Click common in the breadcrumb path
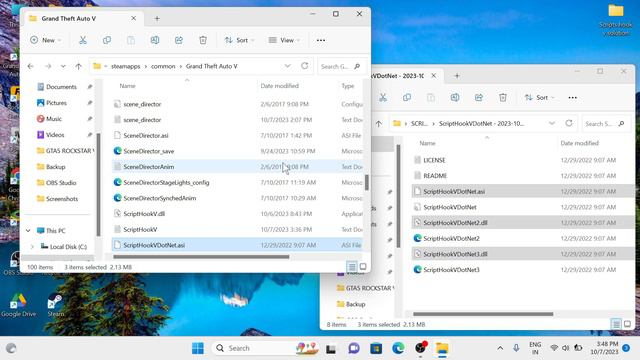 (x=163, y=66)
